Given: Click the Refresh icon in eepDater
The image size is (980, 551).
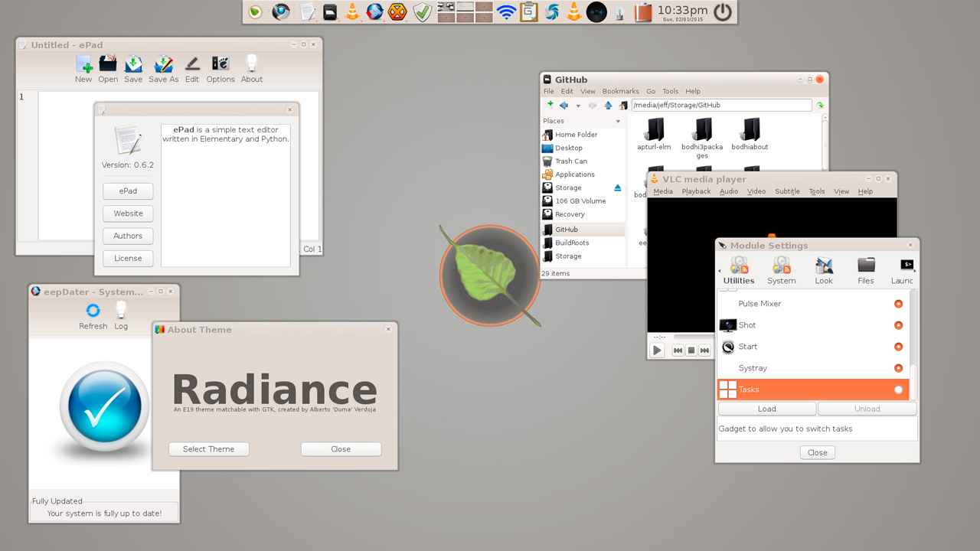Looking at the screenshot, I should tap(93, 310).
